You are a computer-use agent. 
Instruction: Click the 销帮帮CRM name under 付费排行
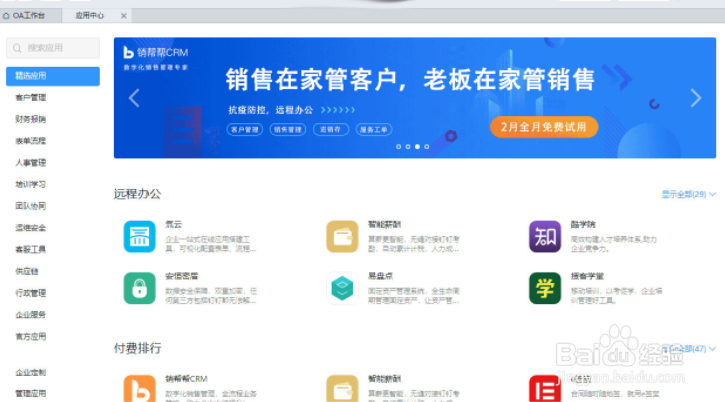[x=186, y=379]
